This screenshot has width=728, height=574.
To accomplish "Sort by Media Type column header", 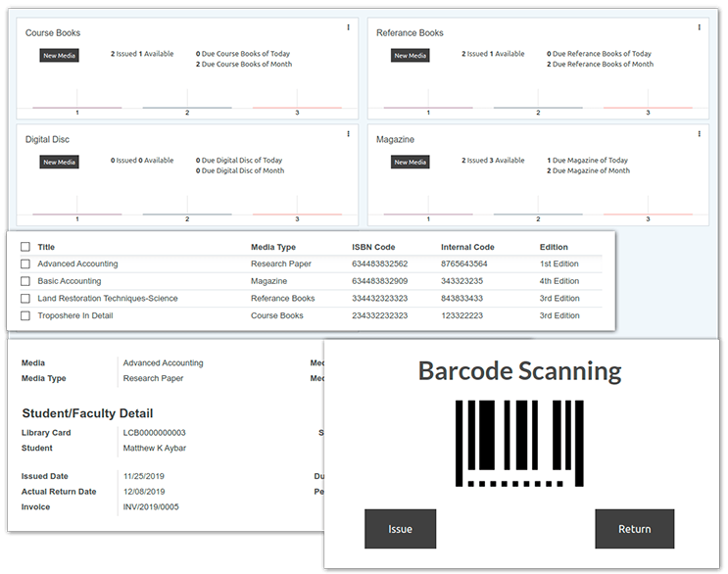I will 273,247.
